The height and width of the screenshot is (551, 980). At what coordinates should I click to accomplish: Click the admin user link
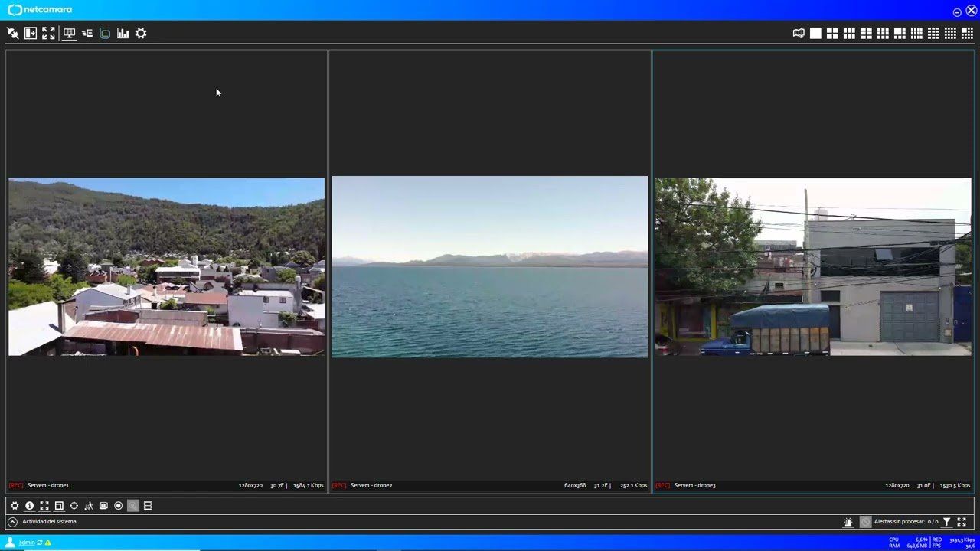(x=27, y=543)
